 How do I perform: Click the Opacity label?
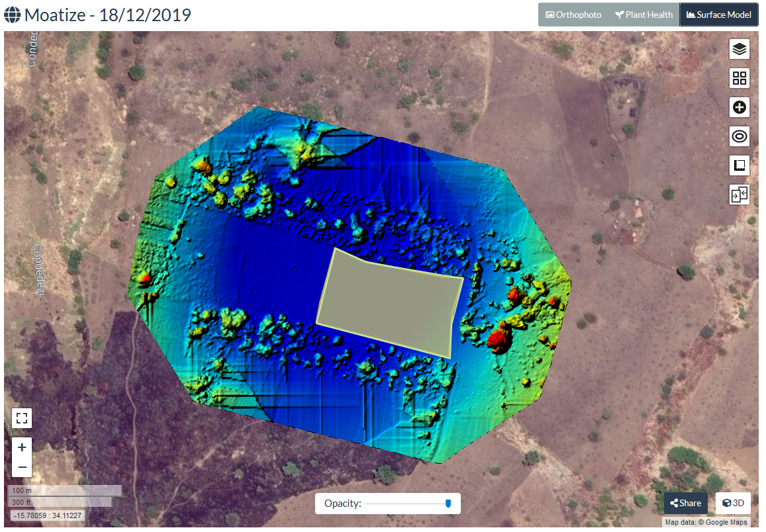point(343,503)
